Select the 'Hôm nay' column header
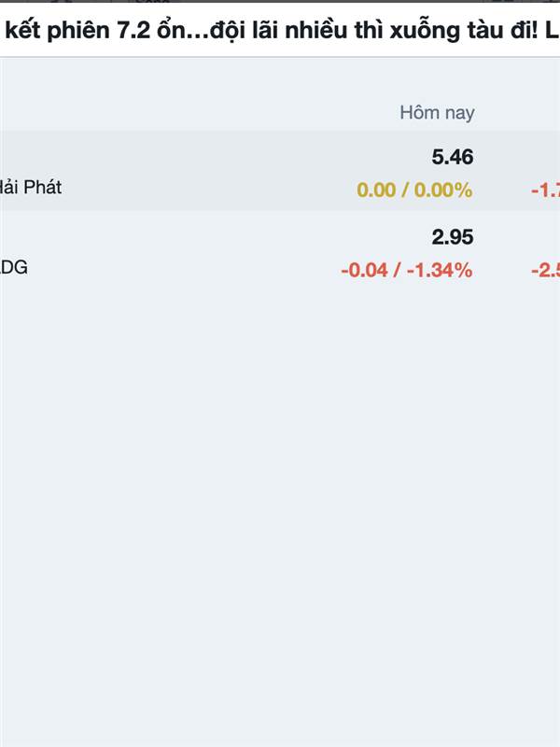Screen dimensions: 560x747 437,113
